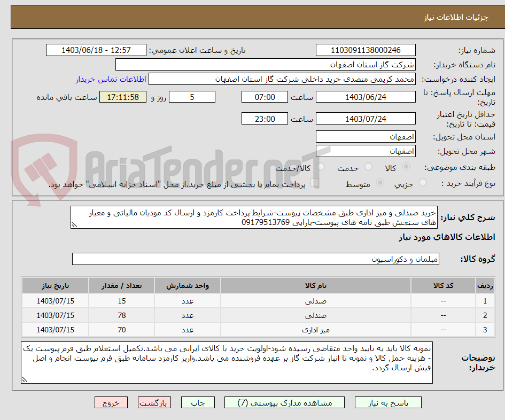505x420 pixels.
Task: Click the buyer notes text area
Action: coord(227,363)
